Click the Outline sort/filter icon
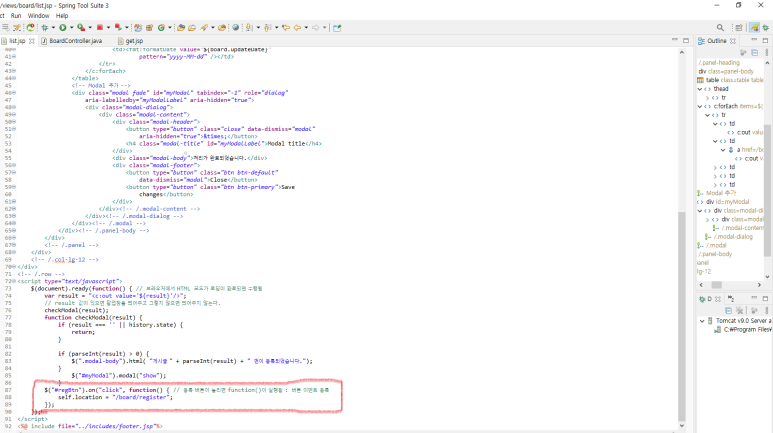 point(743,52)
